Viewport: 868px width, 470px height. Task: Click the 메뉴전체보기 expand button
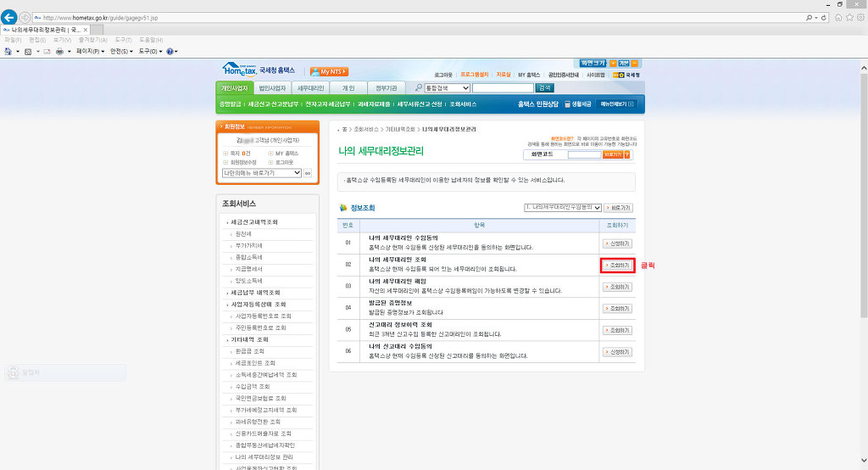(x=617, y=104)
